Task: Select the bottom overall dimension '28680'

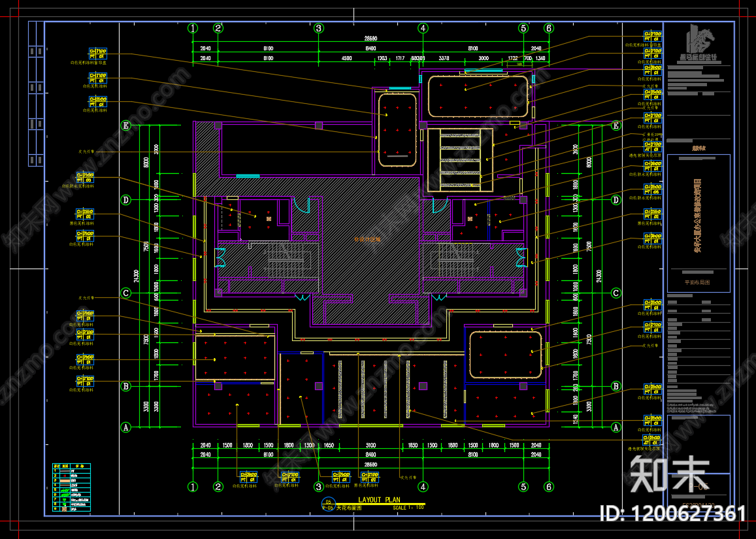Action: coord(370,465)
